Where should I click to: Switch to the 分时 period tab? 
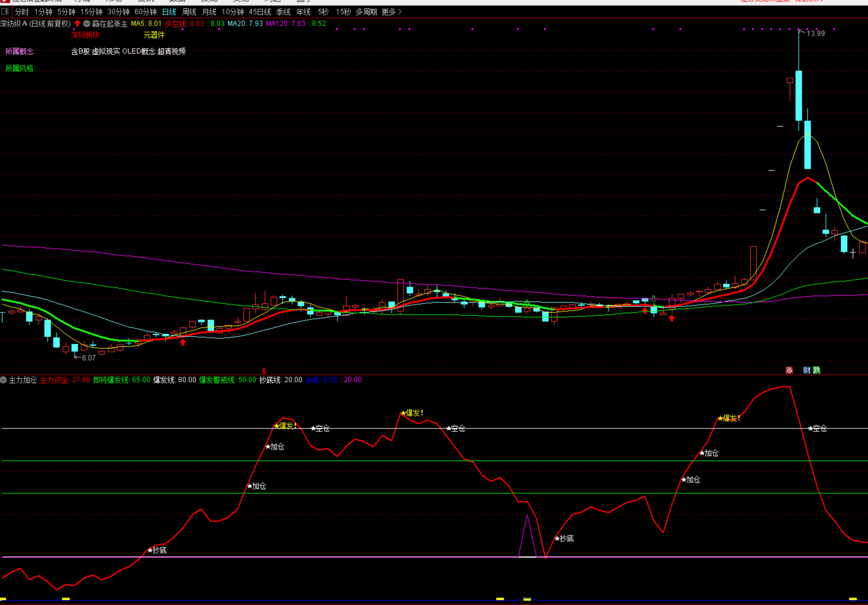(x=22, y=12)
